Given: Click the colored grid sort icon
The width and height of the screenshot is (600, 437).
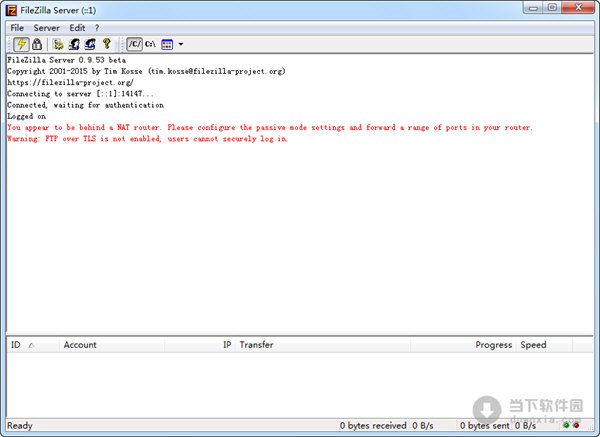Looking at the screenshot, I should click(167, 44).
